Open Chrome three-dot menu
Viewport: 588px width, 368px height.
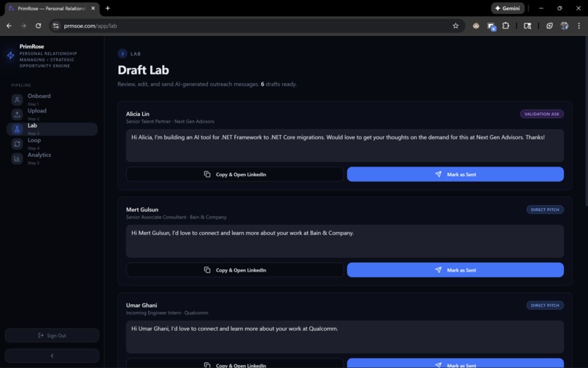(x=579, y=26)
